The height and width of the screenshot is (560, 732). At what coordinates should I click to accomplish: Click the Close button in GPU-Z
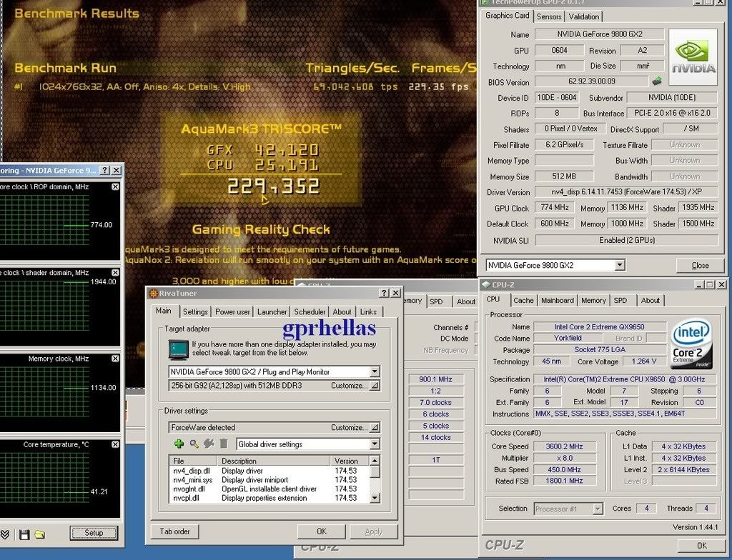coord(700,266)
